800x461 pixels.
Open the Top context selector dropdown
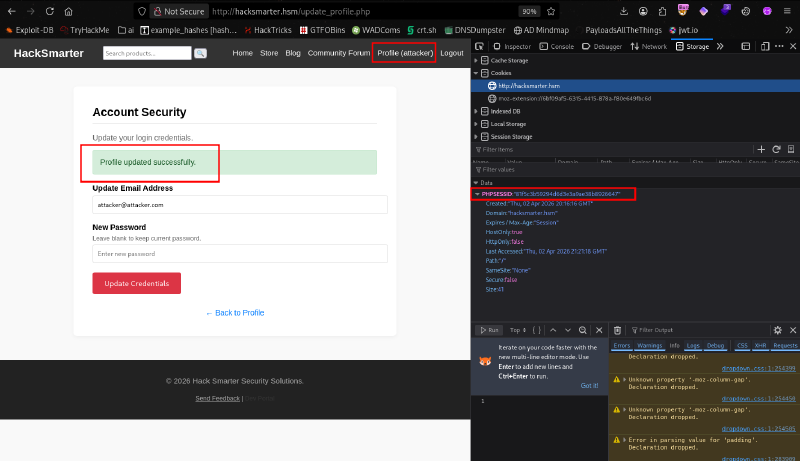click(x=518, y=330)
